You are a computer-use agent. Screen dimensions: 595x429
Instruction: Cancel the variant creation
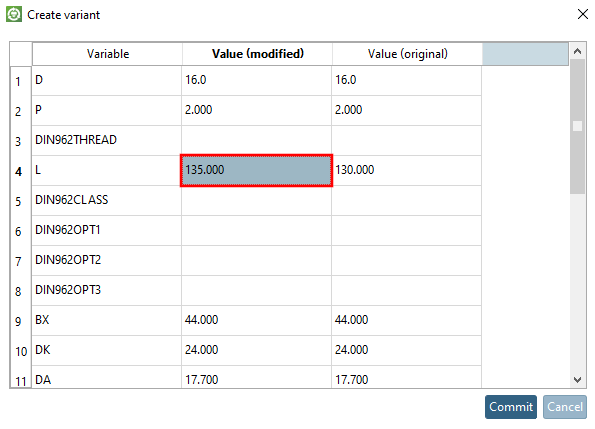[565, 407]
